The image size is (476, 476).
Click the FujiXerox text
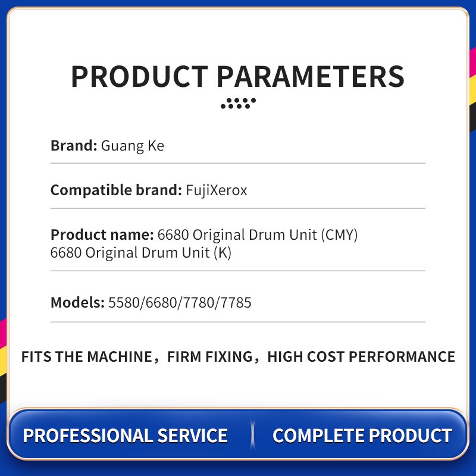[x=217, y=190]
